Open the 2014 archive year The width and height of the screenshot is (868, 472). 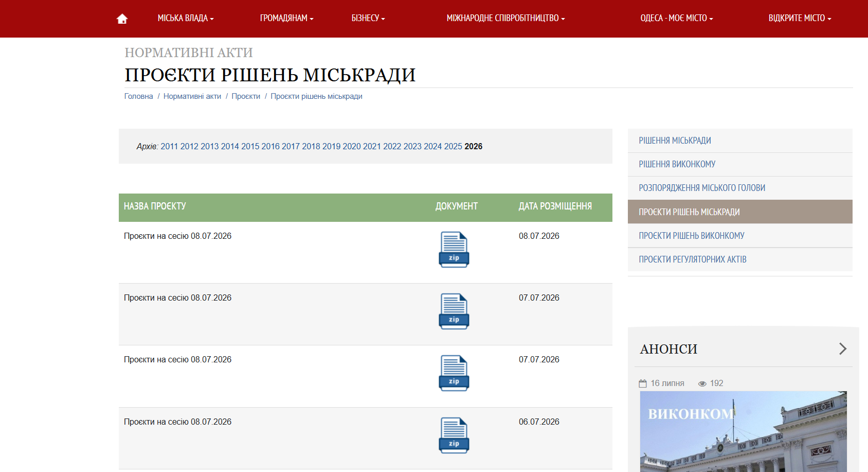pos(230,146)
